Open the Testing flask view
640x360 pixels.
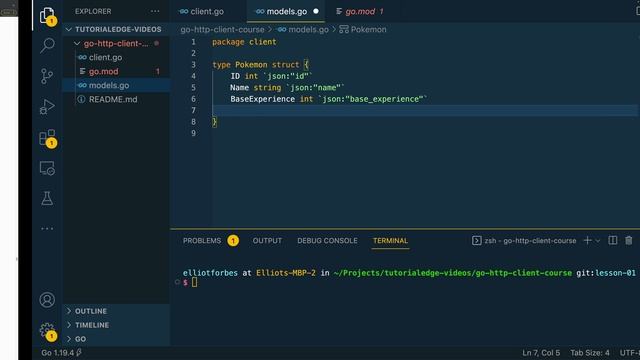(x=47, y=198)
